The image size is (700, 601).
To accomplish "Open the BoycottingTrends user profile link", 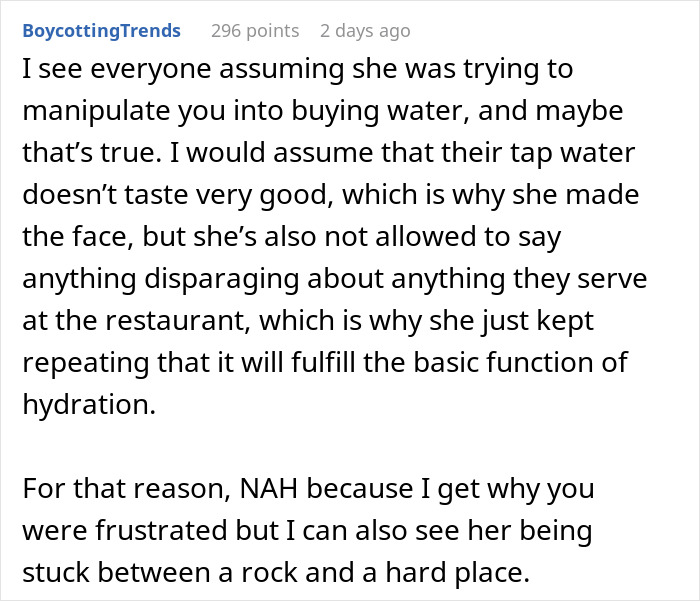I will point(101,31).
